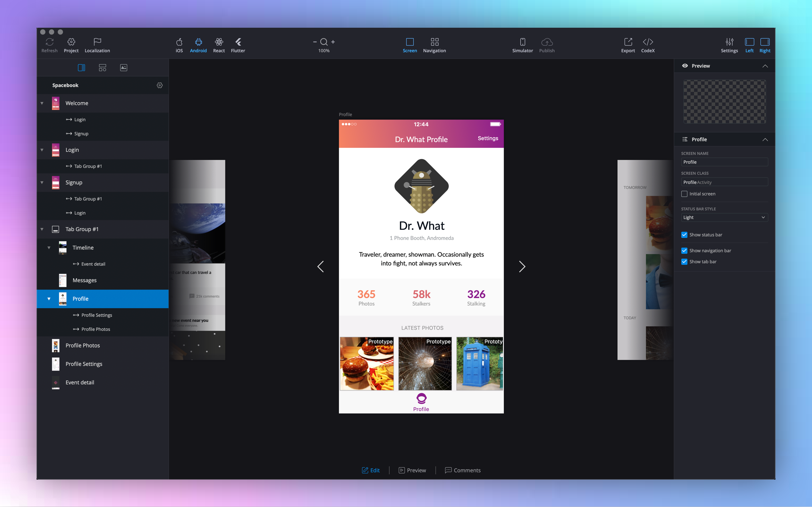The width and height of the screenshot is (812, 507).
Task: Collapse the Welcome screen tree item
Action: [x=42, y=103]
